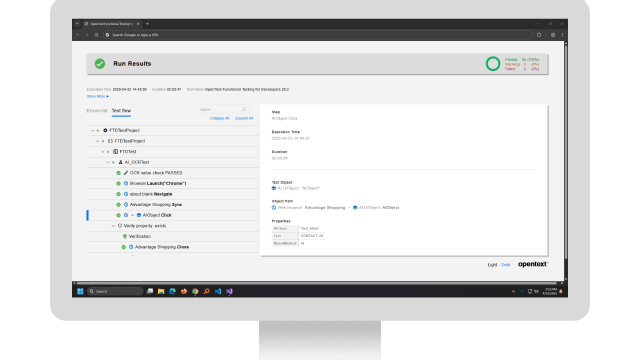The width and height of the screenshot is (640, 360).
Task: Open Visual Studio Code from the taskbar
Action: coord(218,291)
